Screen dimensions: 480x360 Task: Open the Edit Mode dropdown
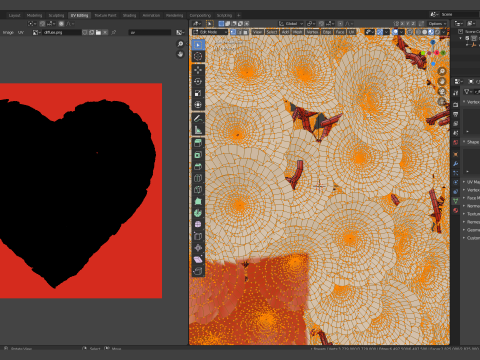click(210, 32)
